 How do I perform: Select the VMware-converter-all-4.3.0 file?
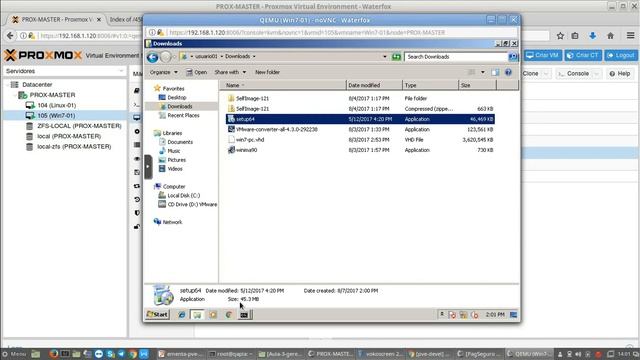coord(360,129)
